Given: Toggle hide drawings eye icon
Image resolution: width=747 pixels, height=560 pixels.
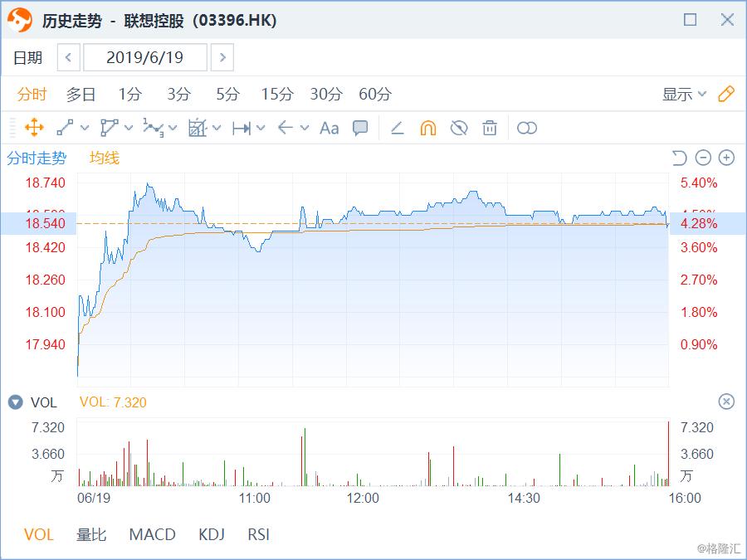Looking at the screenshot, I should (x=459, y=128).
